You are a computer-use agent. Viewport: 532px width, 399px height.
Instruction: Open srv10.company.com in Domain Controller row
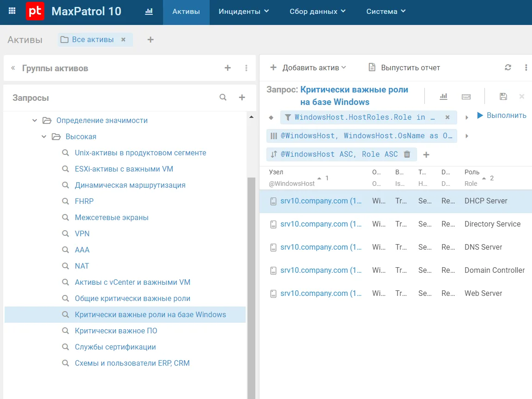[320, 270]
